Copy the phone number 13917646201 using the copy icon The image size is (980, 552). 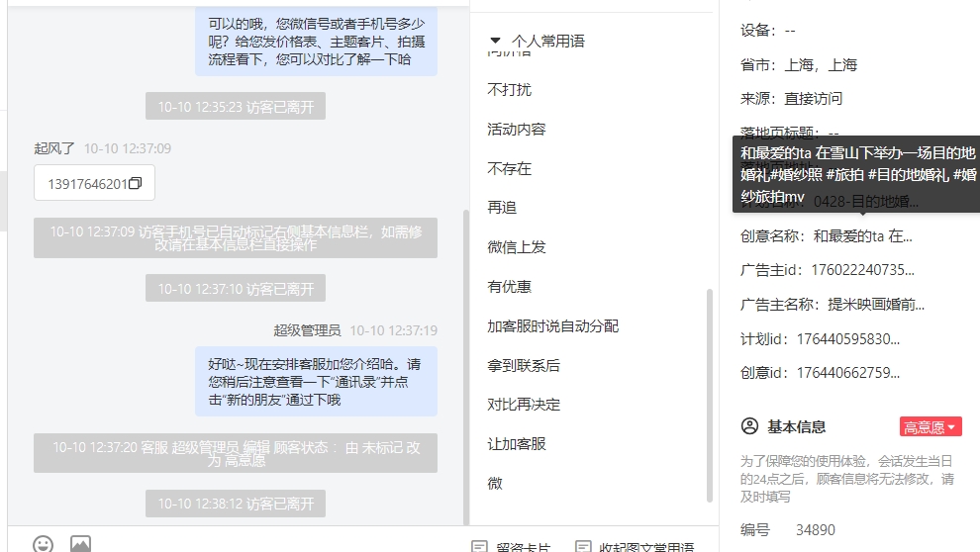[x=135, y=184]
